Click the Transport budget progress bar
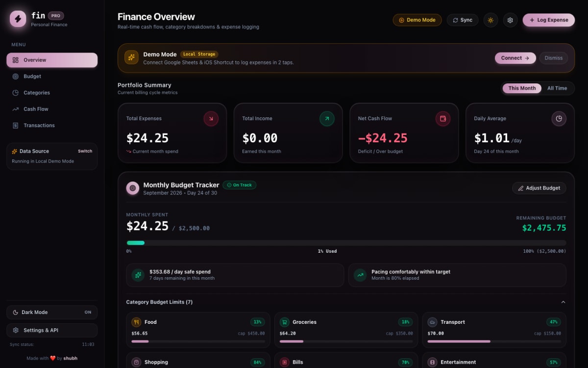The width and height of the screenshot is (588, 368). coord(494,342)
